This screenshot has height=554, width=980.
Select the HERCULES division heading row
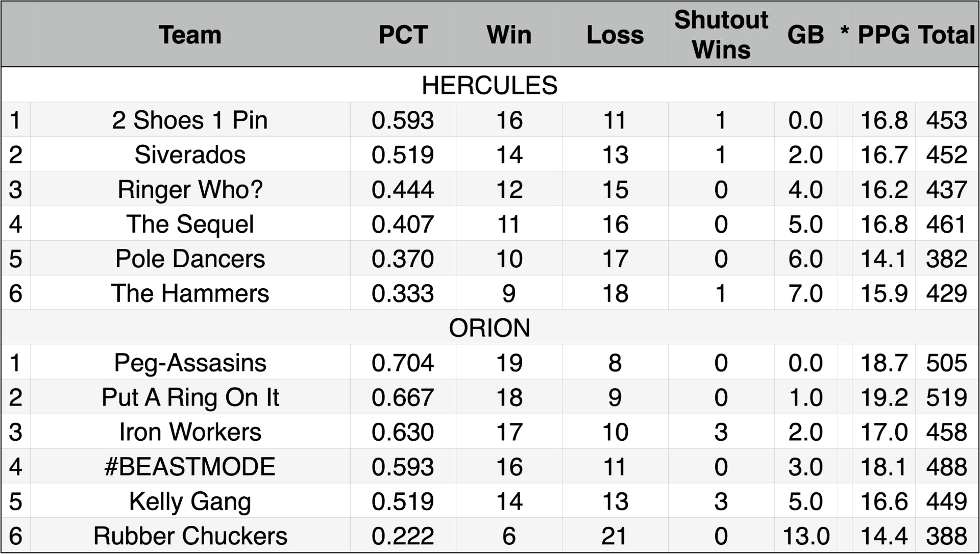pyautogui.click(x=489, y=85)
